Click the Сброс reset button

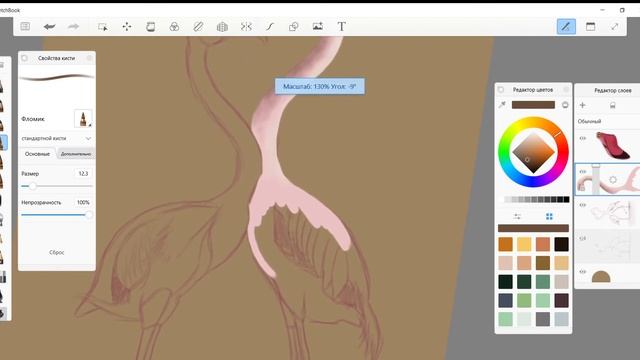[x=57, y=252]
